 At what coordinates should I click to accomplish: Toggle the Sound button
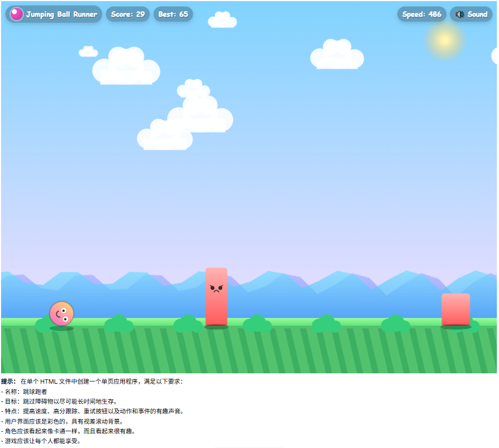tap(471, 14)
